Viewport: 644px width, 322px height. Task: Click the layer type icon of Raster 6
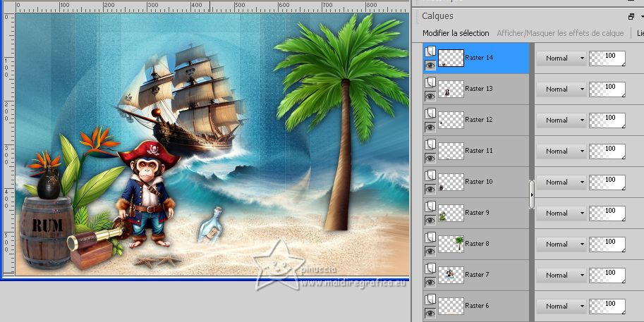430,299
